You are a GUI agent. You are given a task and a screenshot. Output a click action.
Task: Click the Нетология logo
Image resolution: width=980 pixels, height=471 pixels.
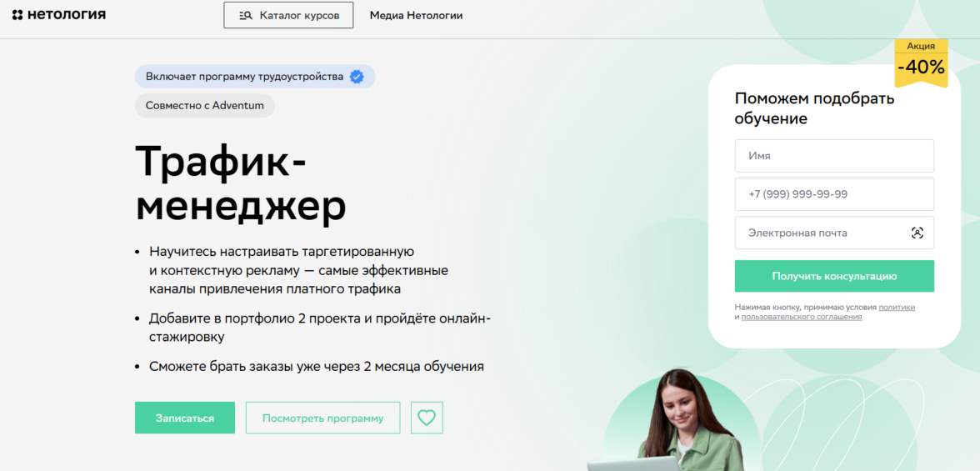pyautogui.click(x=59, y=14)
